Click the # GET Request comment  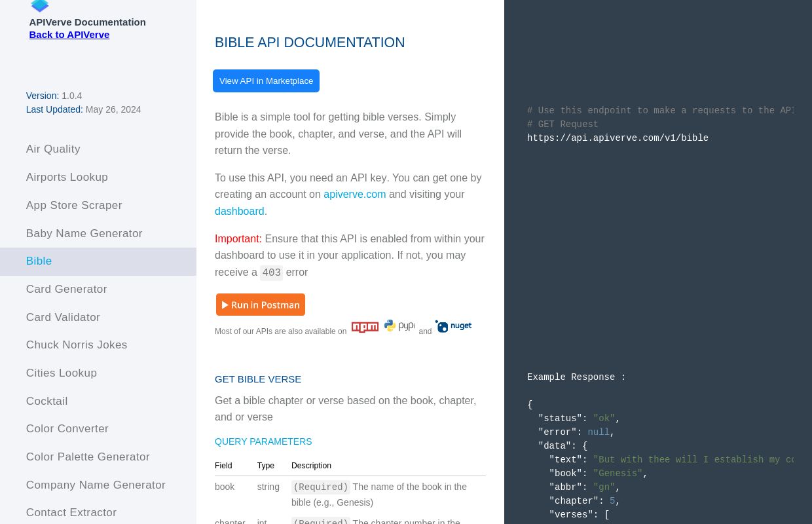pos(563,124)
